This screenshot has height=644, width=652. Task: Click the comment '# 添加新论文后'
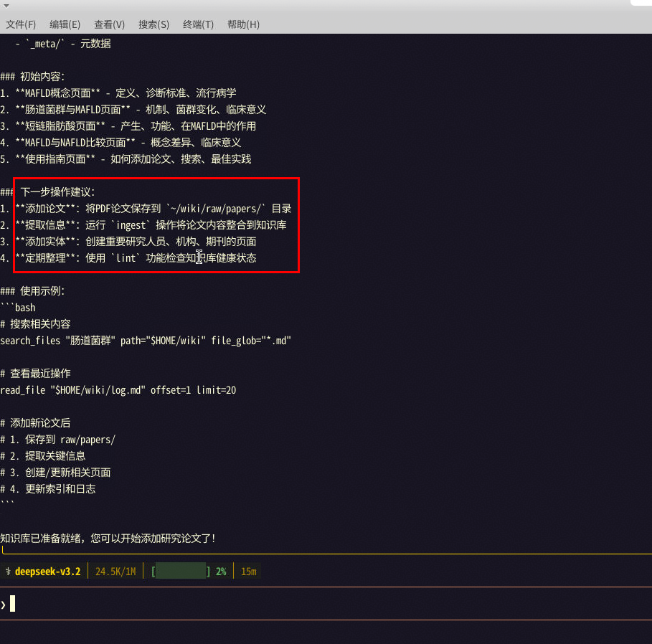click(x=35, y=423)
